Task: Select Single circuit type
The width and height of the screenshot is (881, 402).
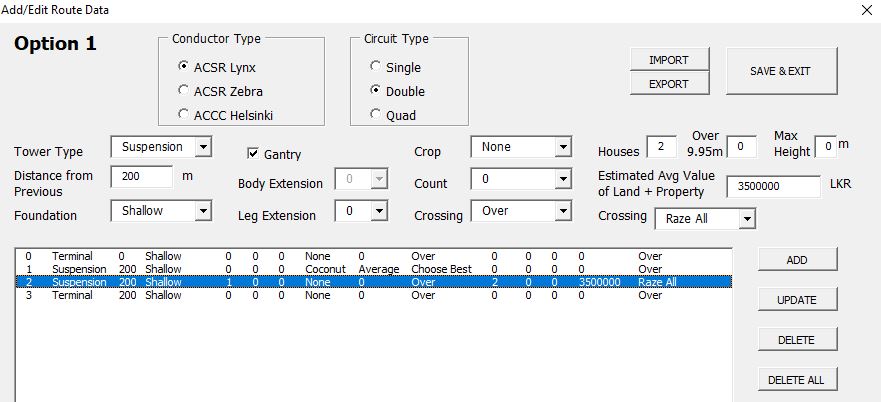Action: point(376,67)
